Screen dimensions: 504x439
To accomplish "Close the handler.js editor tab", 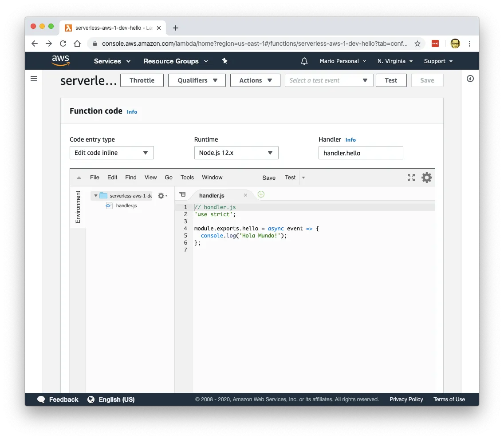I will point(246,195).
